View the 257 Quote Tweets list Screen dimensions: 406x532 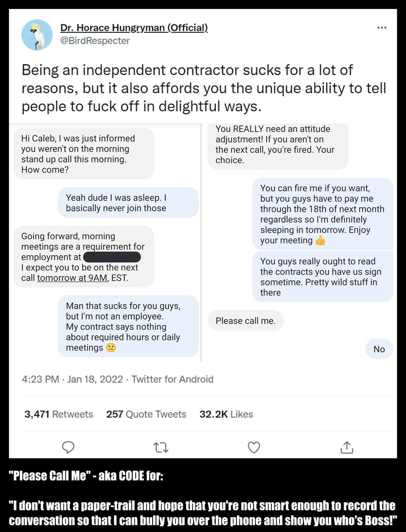click(x=146, y=414)
